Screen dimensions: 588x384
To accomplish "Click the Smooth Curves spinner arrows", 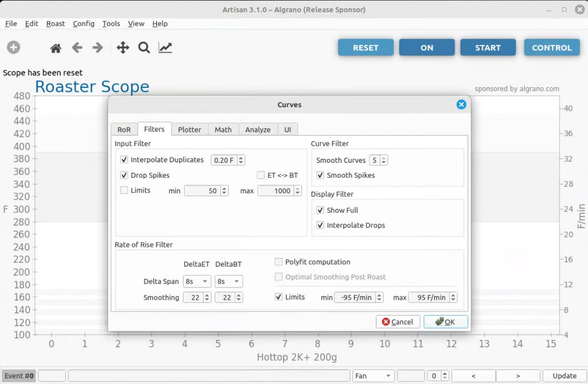I will (x=384, y=160).
